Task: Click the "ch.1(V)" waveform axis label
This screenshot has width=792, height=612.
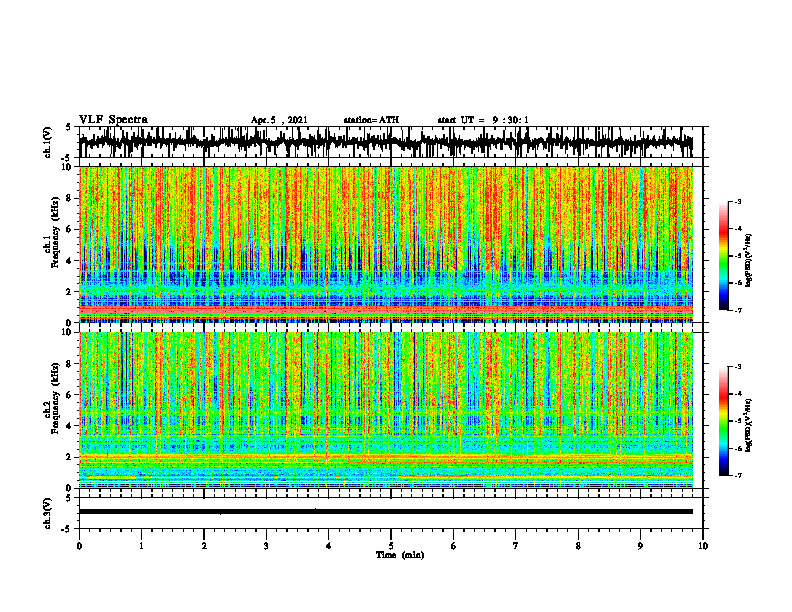Action: coord(48,142)
